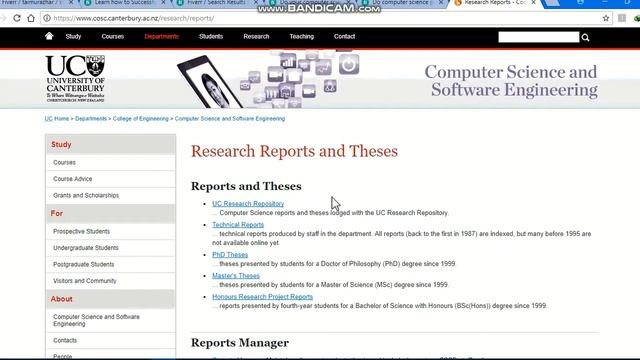Screen dimensions: 640x360
Task: Click the Computer Science and Software Engineering banner title
Action: click(x=511, y=81)
